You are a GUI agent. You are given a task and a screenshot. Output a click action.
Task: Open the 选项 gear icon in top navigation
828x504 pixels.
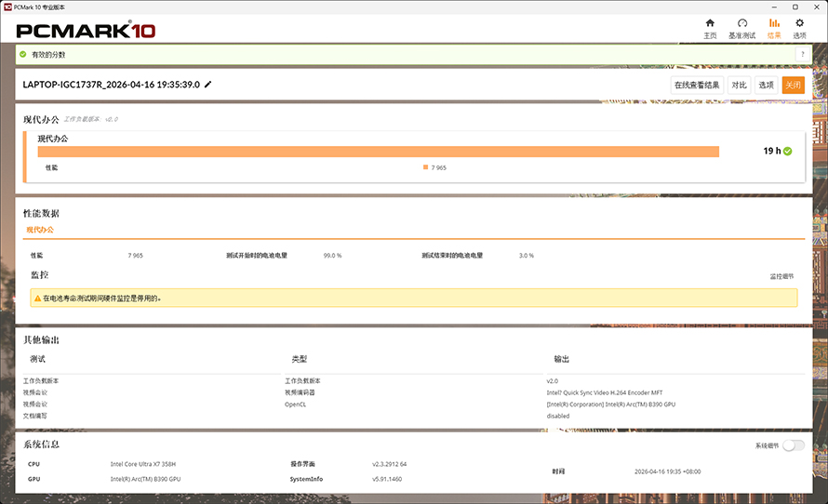(x=799, y=22)
